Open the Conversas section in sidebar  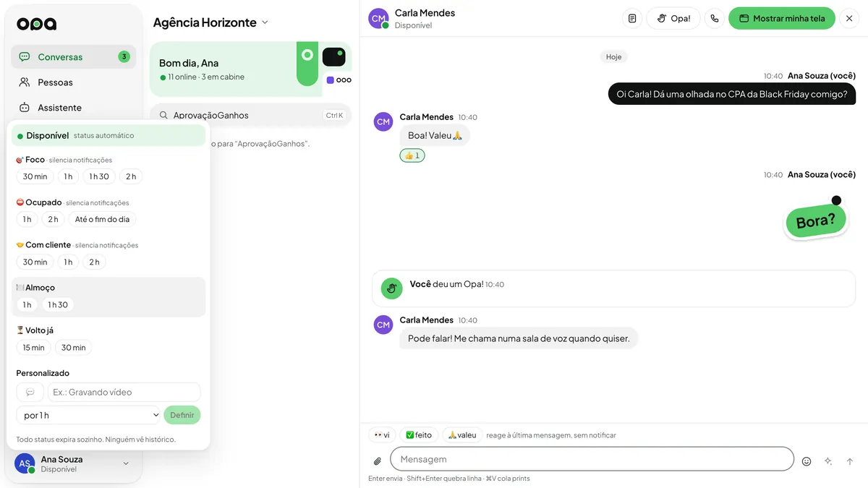[x=73, y=57]
